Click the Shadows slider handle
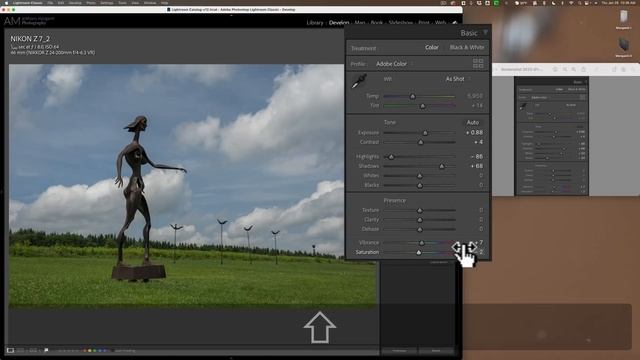 (x=442, y=167)
